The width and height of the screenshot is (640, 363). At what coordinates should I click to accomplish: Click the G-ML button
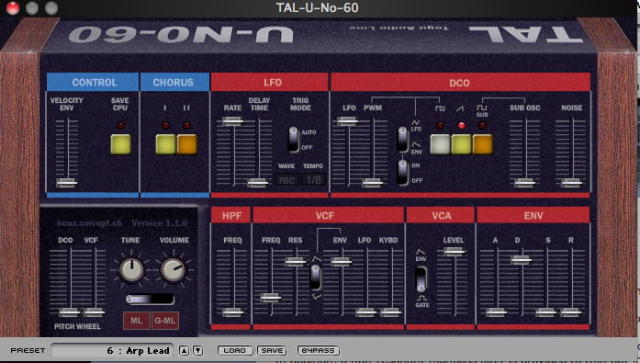click(165, 321)
